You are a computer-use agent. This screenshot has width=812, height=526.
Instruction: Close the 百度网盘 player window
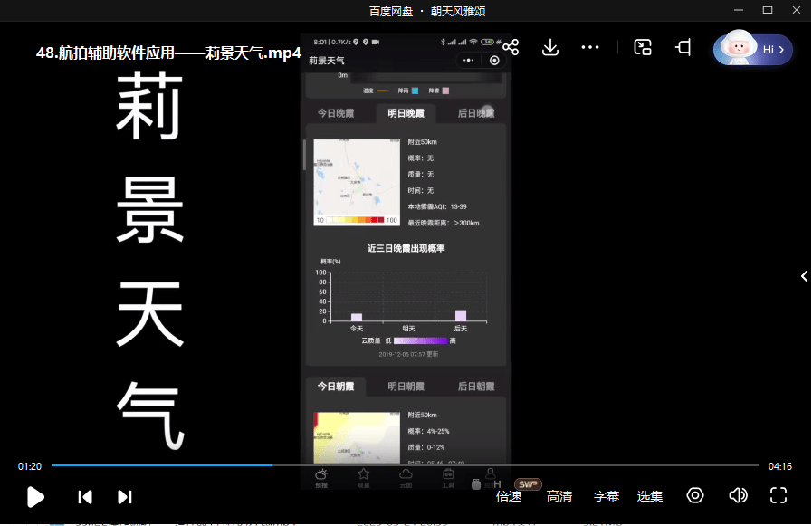click(797, 10)
